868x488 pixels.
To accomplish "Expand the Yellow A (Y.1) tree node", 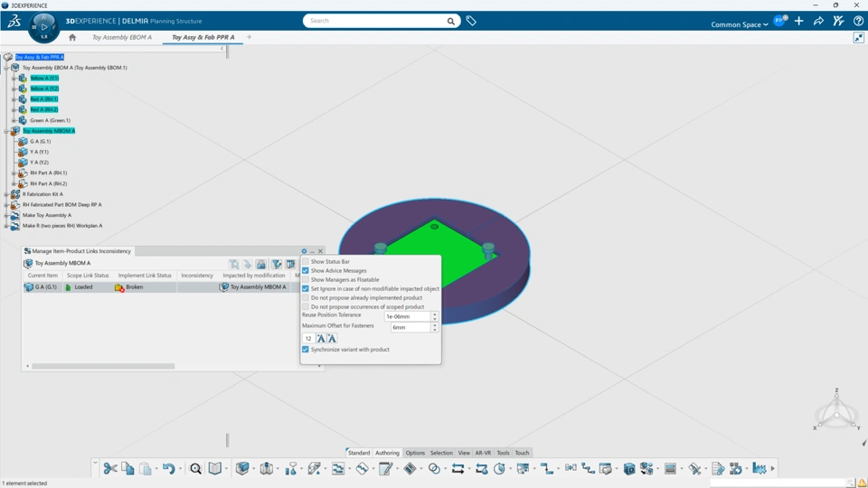I will (14, 78).
